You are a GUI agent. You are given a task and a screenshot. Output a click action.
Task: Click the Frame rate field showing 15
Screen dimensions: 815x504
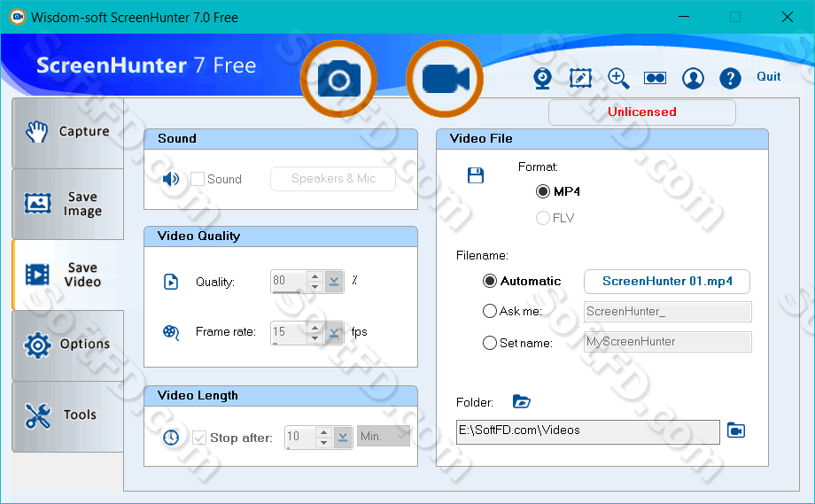tap(289, 332)
